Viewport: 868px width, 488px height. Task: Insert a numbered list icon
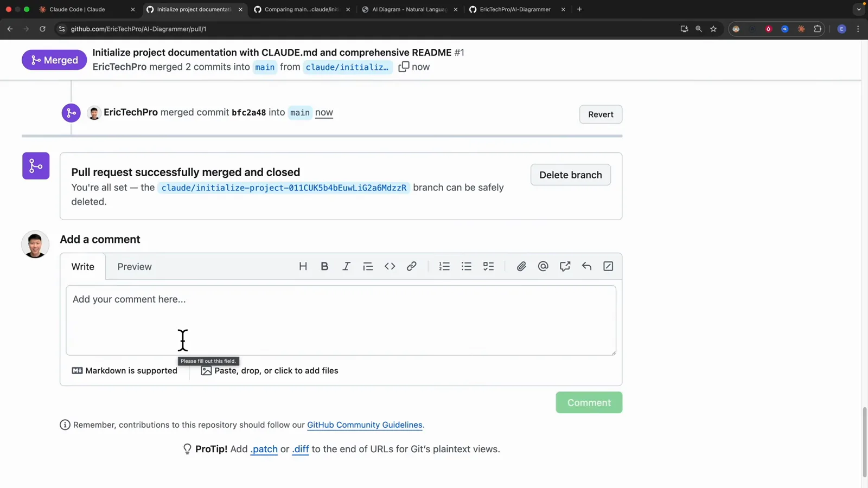tap(444, 266)
